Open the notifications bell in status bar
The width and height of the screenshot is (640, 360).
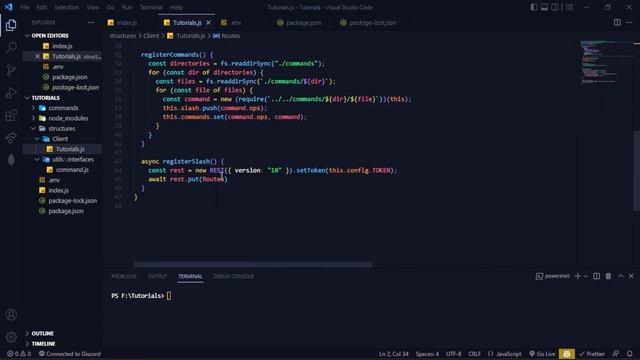629,354
